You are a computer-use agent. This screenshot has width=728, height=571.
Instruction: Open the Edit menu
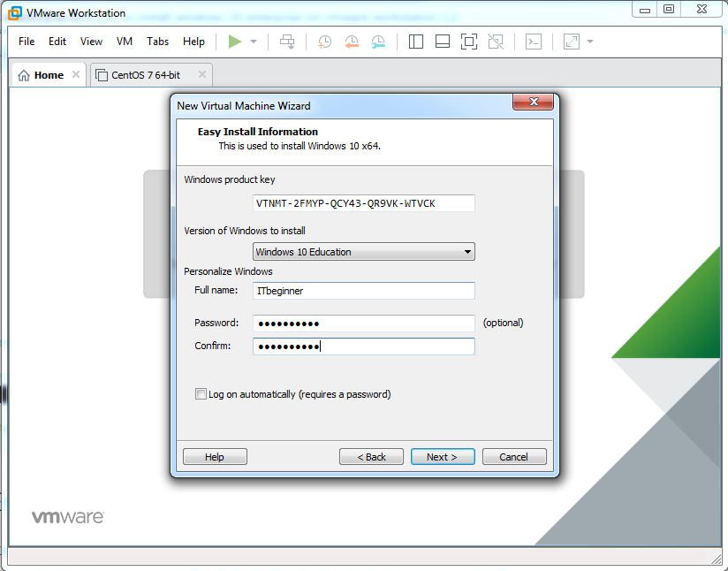pyautogui.click(x=57, y=42)
